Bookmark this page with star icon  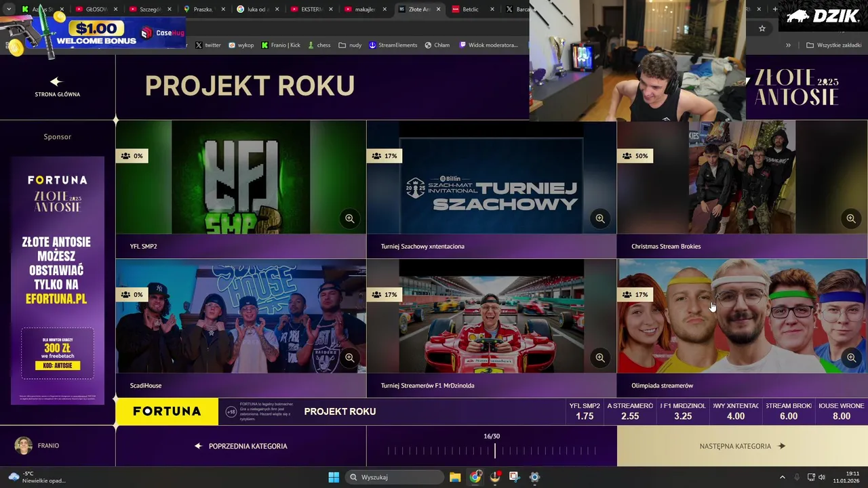(762, 28)
